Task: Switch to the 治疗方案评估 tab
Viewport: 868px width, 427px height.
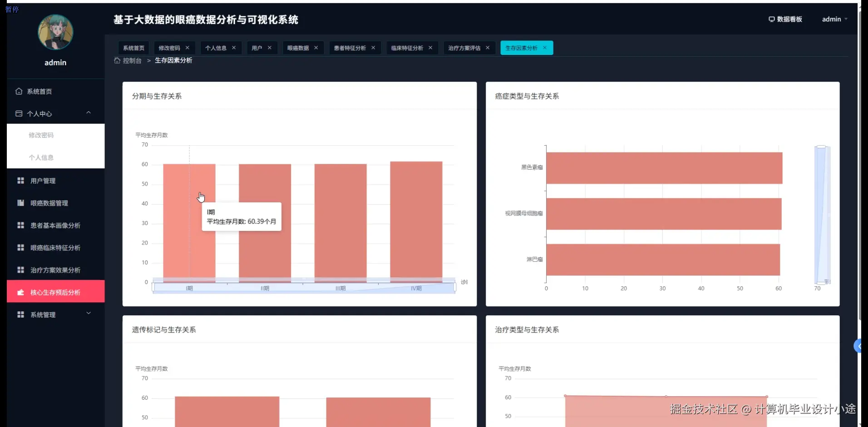Action: pos(464,48)
